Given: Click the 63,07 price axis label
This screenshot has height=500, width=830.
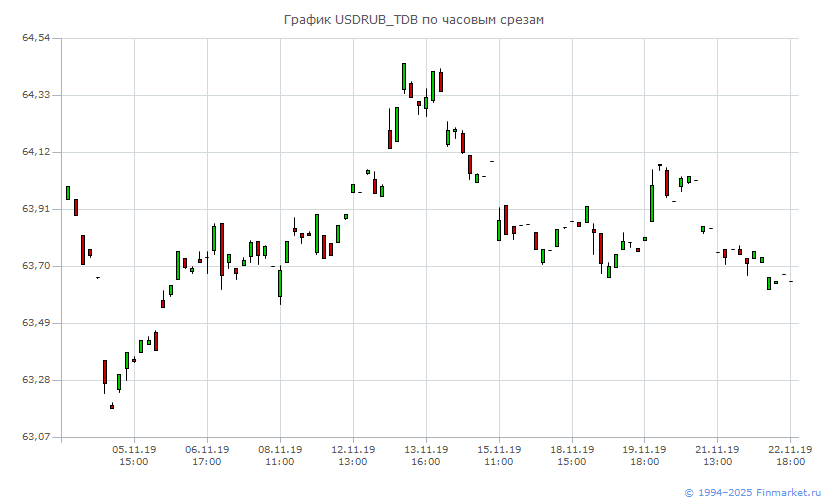Looking at the screenshot, I should point(36,437).
